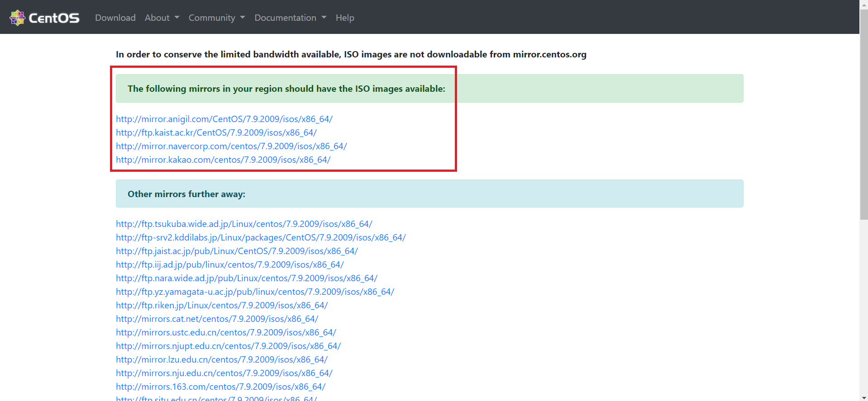Open the ftp.iij.ad.jp mirror link
This screenshot has width=868, height=401.
tap(230, 264)
